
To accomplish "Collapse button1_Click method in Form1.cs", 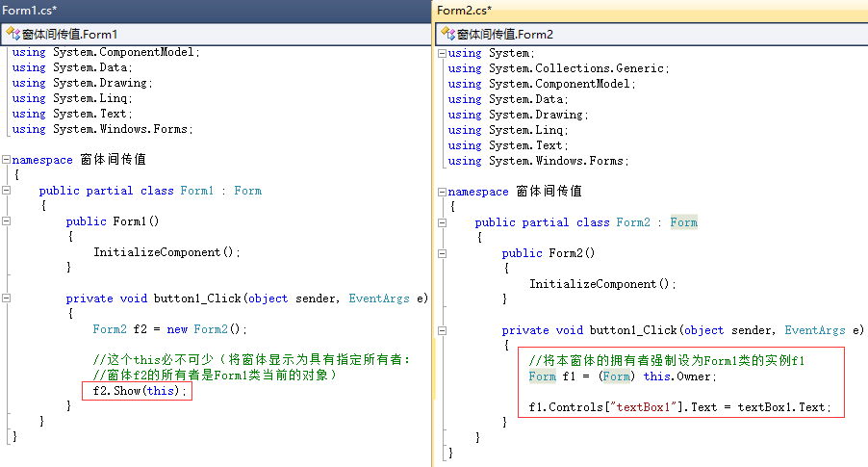I will [6, 298].
